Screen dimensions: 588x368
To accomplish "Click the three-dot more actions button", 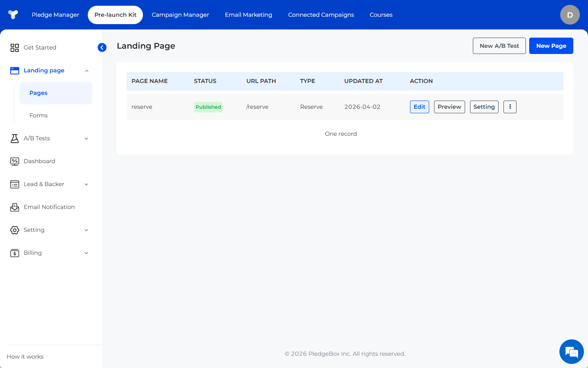I will pyautogui.click(x=510, y=107).
